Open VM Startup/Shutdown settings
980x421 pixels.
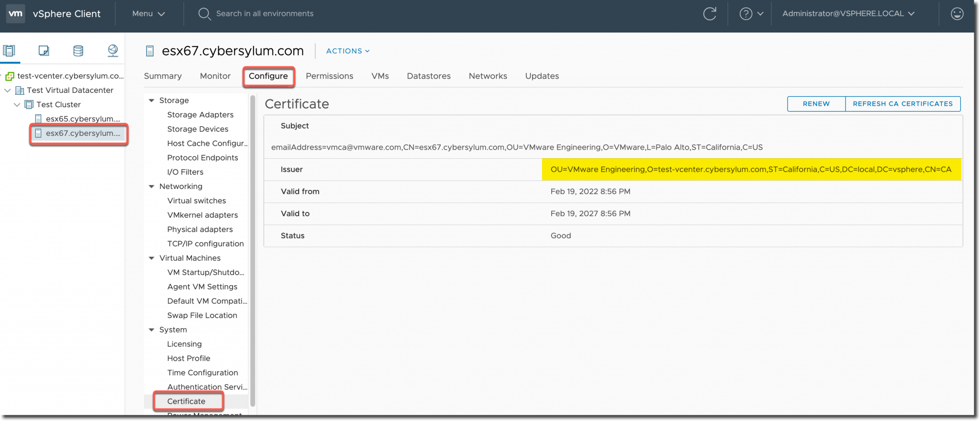point(206,273)
